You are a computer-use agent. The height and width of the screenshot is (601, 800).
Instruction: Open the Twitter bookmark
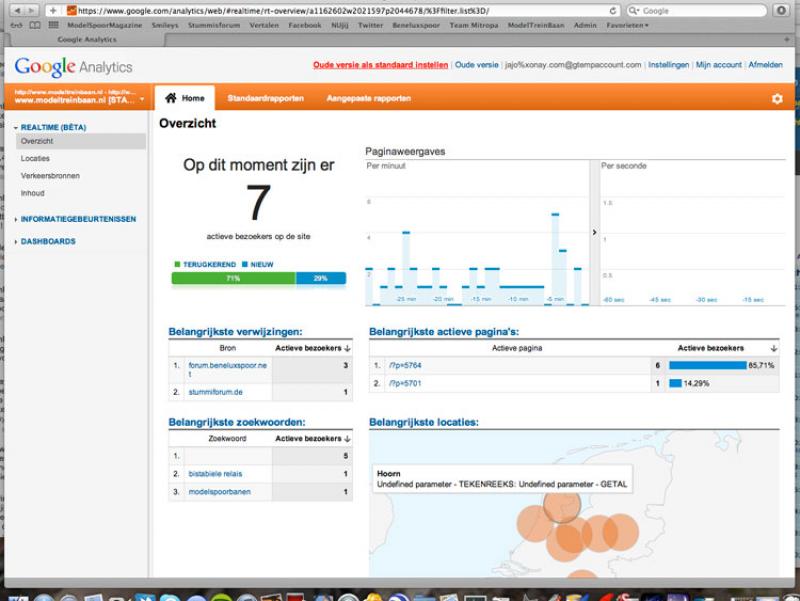point(370,25)
